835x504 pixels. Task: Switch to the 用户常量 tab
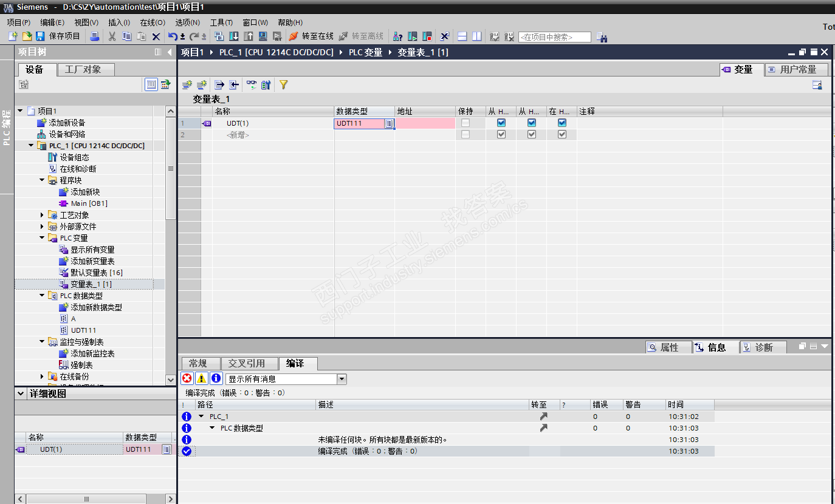click(796, 69)
